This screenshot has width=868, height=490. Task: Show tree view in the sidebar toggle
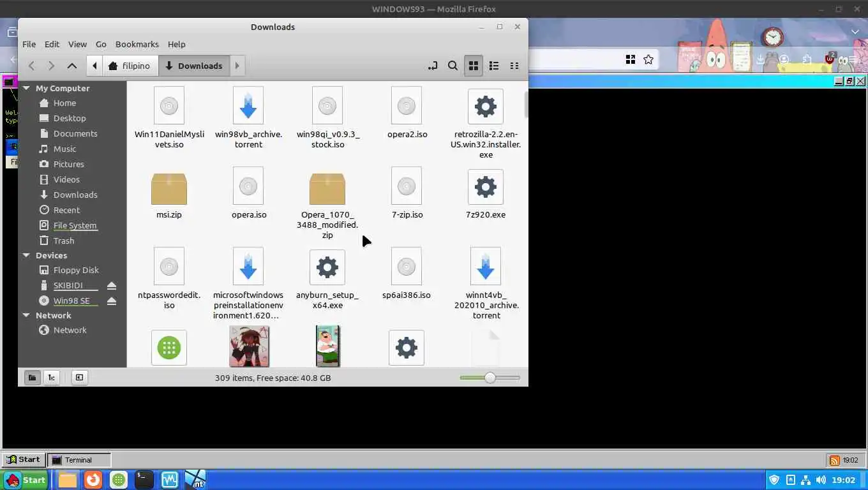(x=52, y=377)
